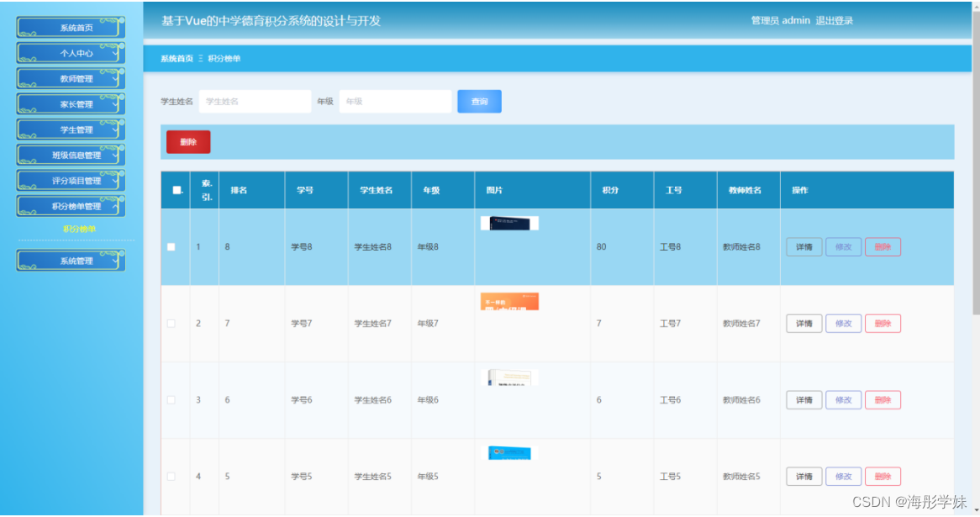The image size is (980, 517).
Task: Check the checkbox for 学生姓名8's row
Action: [171, 246]
